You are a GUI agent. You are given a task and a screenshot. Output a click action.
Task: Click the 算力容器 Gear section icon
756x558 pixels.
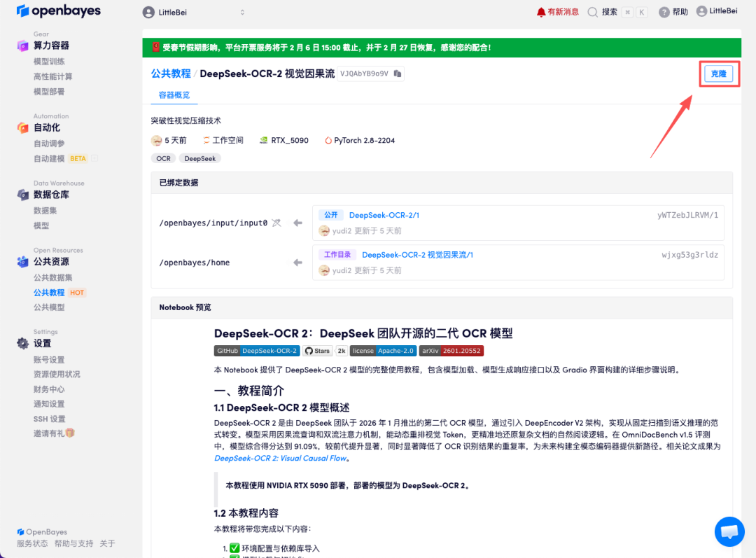point(22,46)
